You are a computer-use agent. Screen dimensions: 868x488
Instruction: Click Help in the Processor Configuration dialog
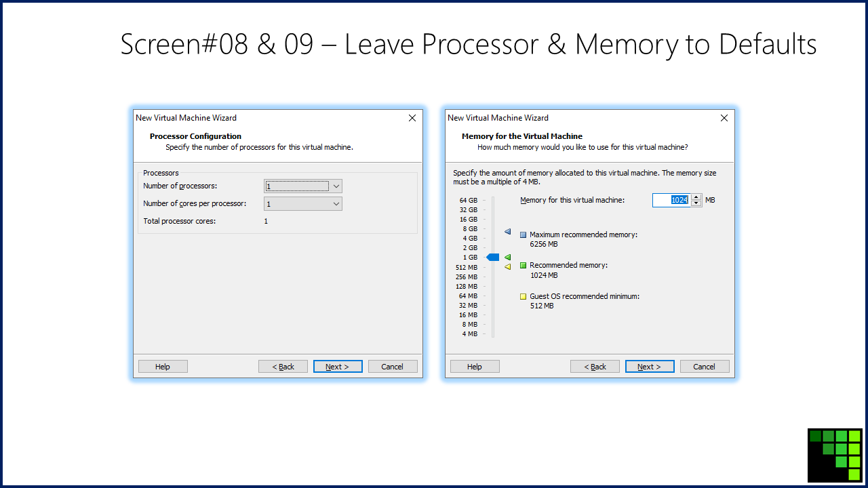tap(163, 367)
